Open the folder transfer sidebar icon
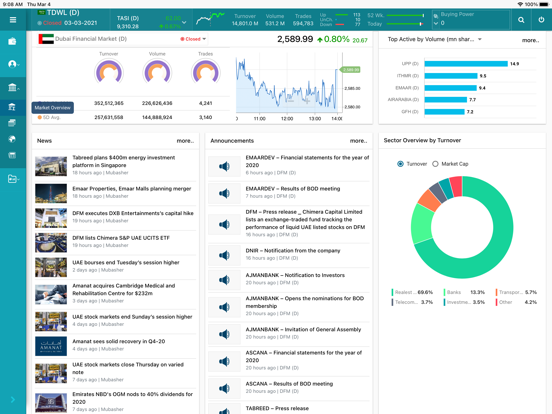 (12, 179)
